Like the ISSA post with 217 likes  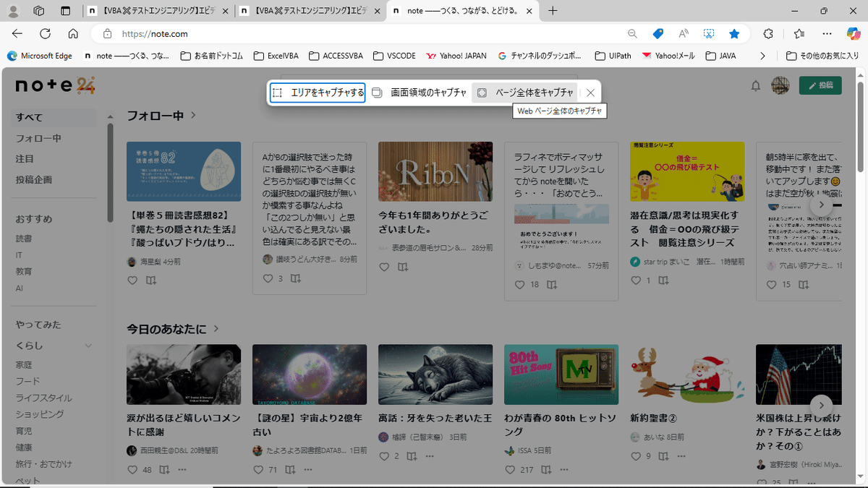[x=510, y=470]
